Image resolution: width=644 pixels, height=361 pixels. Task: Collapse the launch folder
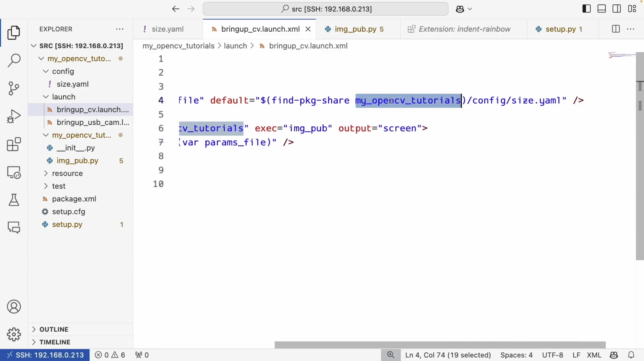(x=64, y=97)
